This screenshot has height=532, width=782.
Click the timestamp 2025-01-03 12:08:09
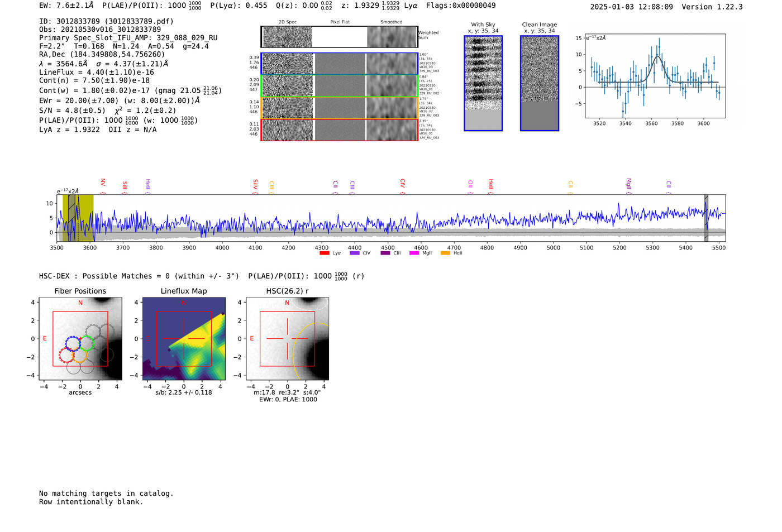click(x=631, y=7)
